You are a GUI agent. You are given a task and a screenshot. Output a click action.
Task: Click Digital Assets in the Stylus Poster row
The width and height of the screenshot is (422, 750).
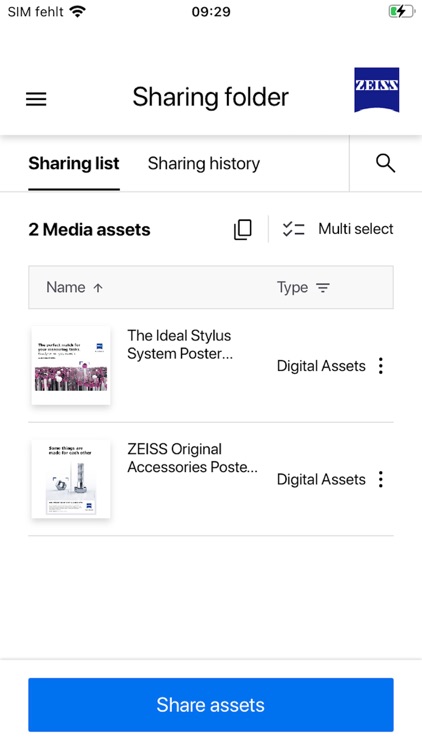321,366
